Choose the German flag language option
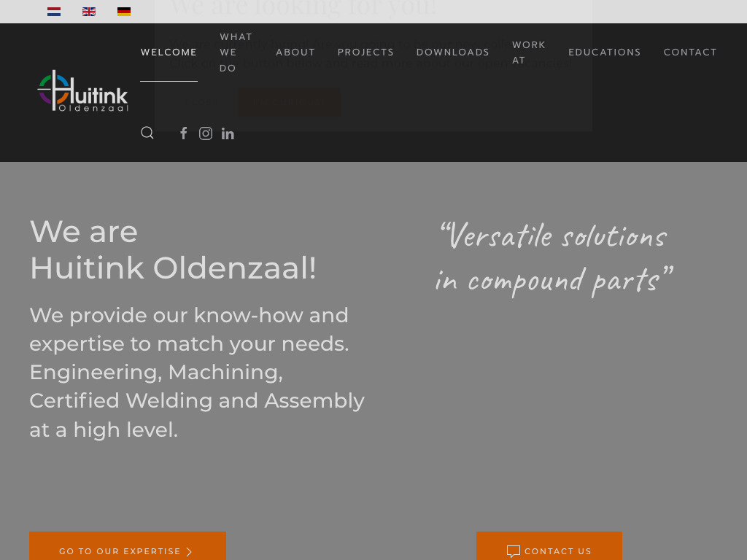 [124, 12]
